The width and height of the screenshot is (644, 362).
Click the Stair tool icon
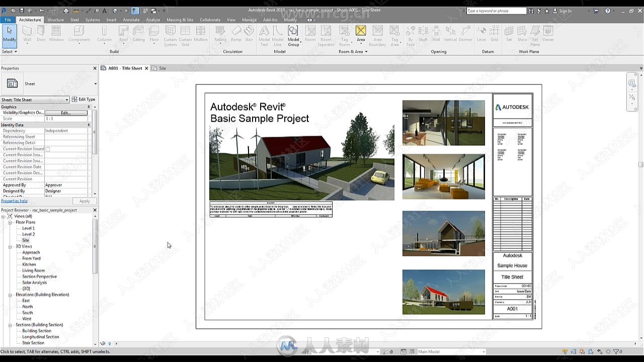tap(249, 32)
